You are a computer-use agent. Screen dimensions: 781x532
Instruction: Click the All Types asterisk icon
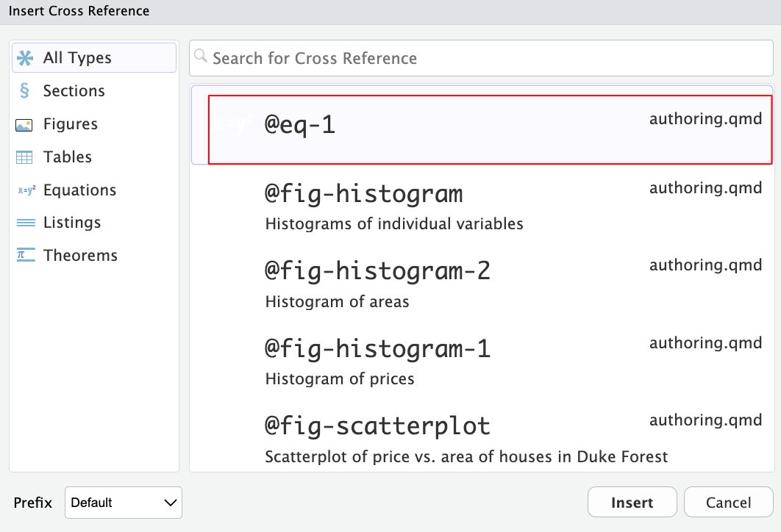click(x=25, y=58)
